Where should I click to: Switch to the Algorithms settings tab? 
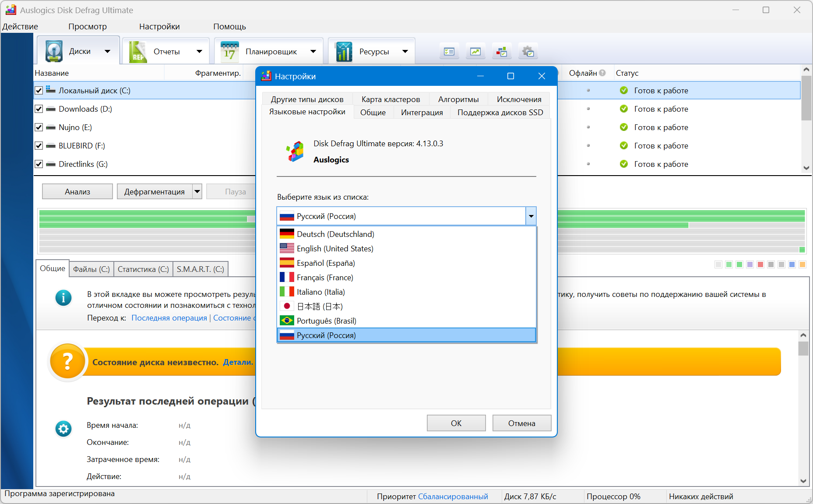(x=458, y=99)
